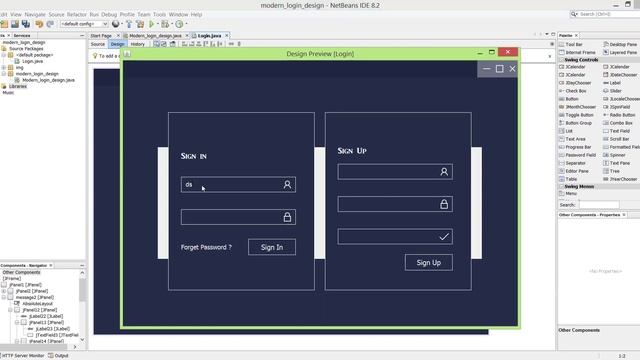Viewport: 640px width, 360px height.
Task: Collapse the Swing Controls palette category
Action: click(561, 60)
